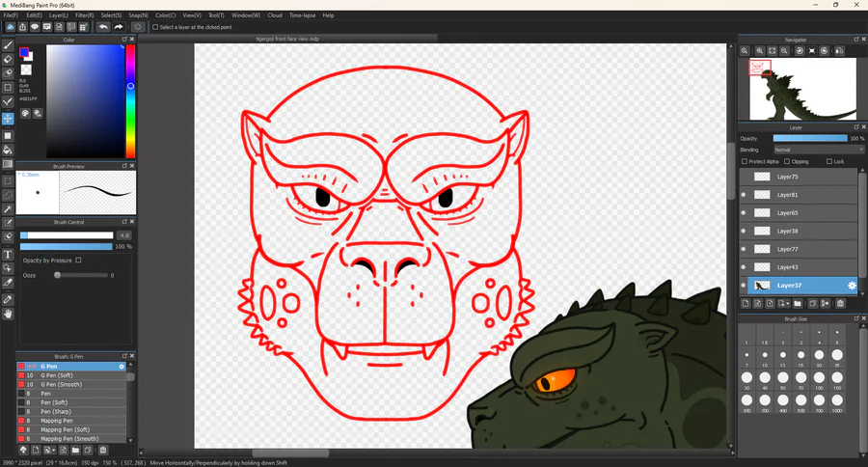
Task: Rotate canvas right in Navigator
Action: 825,50
